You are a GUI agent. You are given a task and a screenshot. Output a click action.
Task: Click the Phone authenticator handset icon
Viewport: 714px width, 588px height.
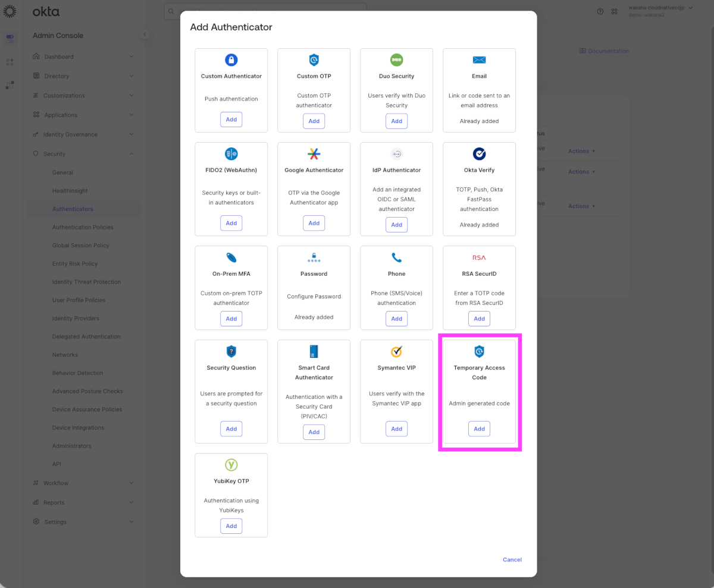pos(396,257)
